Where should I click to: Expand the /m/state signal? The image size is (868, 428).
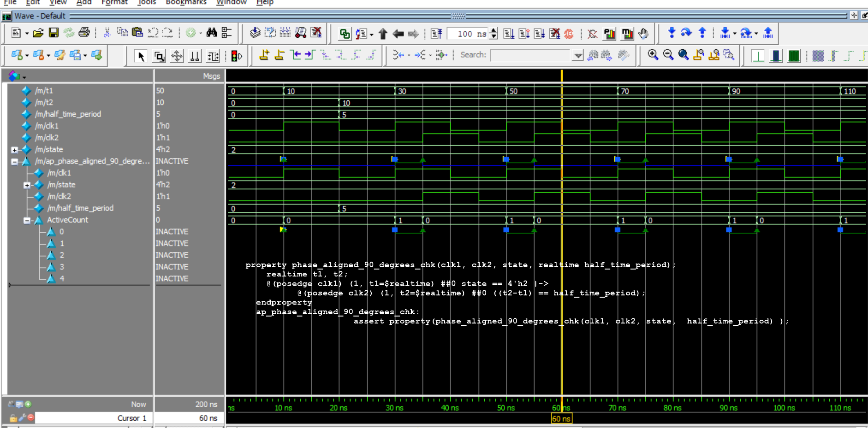pyautogui.click(x=14, y=150)
